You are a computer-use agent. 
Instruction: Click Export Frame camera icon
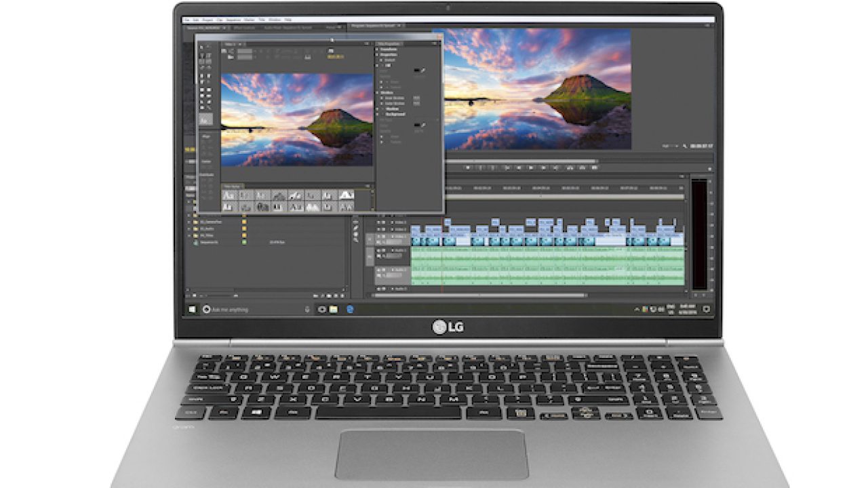tap(595, 167)
